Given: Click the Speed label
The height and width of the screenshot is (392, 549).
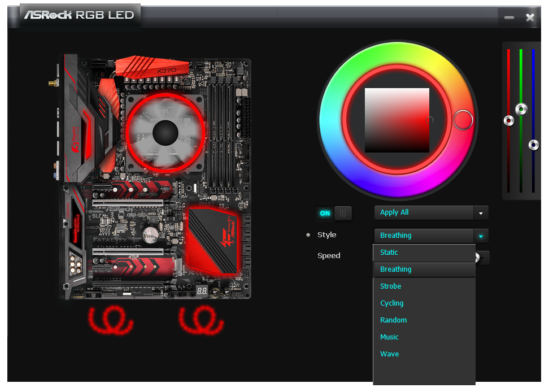Looking at the screenshot, I should [329, 255].
